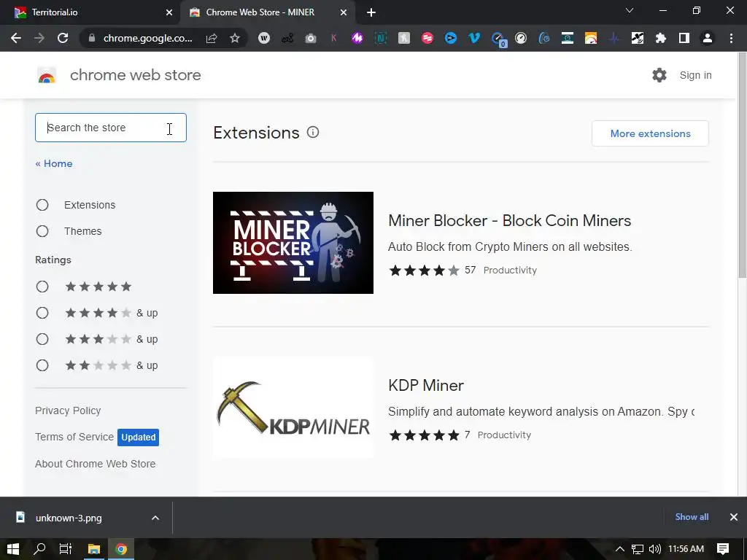
Task: Open the Terms of Service link
Action: tap(74, 437)
